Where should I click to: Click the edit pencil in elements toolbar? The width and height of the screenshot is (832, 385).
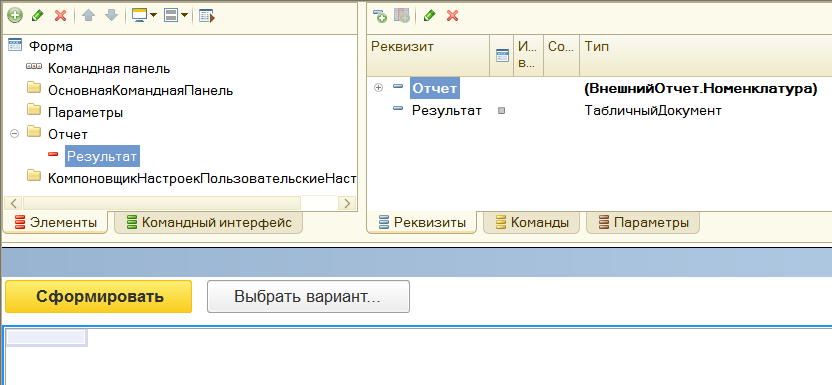(37, 15)
